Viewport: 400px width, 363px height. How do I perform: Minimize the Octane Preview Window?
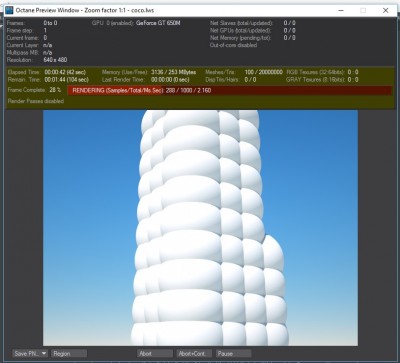pyautogui.click(x=341, y=10)
